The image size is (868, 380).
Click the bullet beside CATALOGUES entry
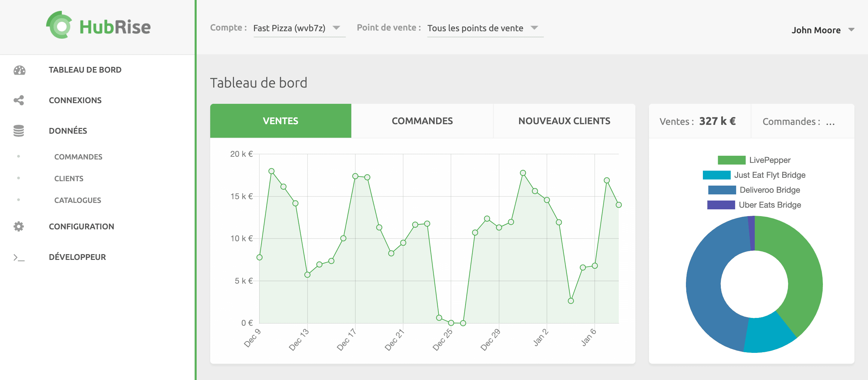pos(19,200)
